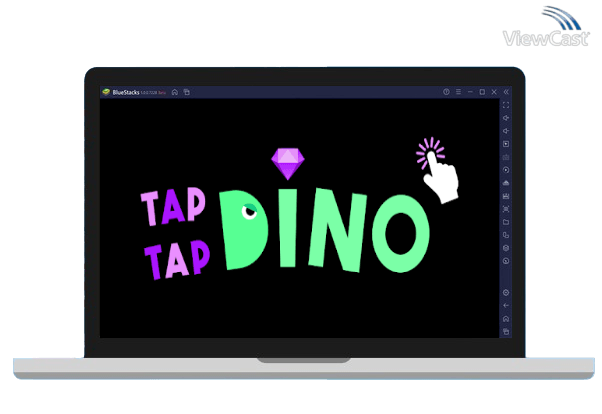Image resolution: width=602 pixels, height=414 pixels.
Task: Click the BlueStacks logo in title bar
Action: 106,92
